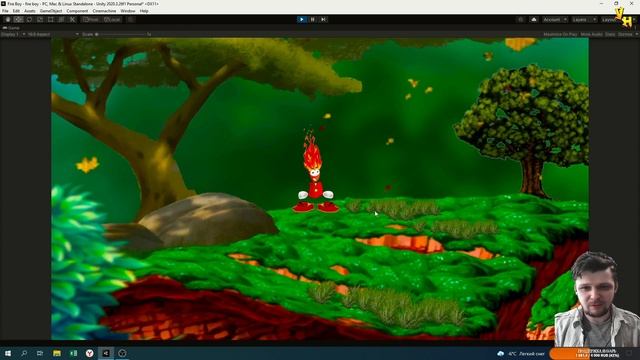640x360 pixels.
Task: Select the Rect tool in Unity toolbar
Action: pos(51,19)
